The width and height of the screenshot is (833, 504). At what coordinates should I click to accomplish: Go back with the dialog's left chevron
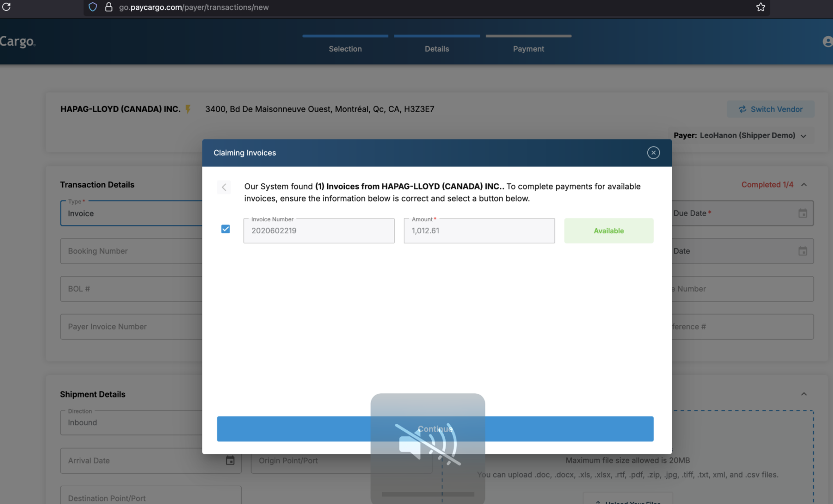[224, 187]
